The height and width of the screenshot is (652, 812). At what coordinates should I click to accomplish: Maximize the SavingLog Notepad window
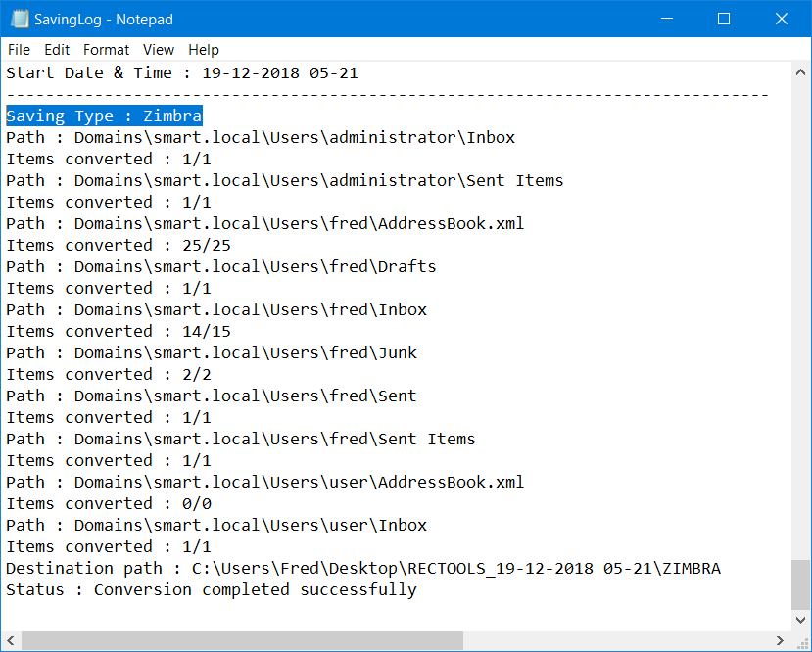click(x=724, y=19)
